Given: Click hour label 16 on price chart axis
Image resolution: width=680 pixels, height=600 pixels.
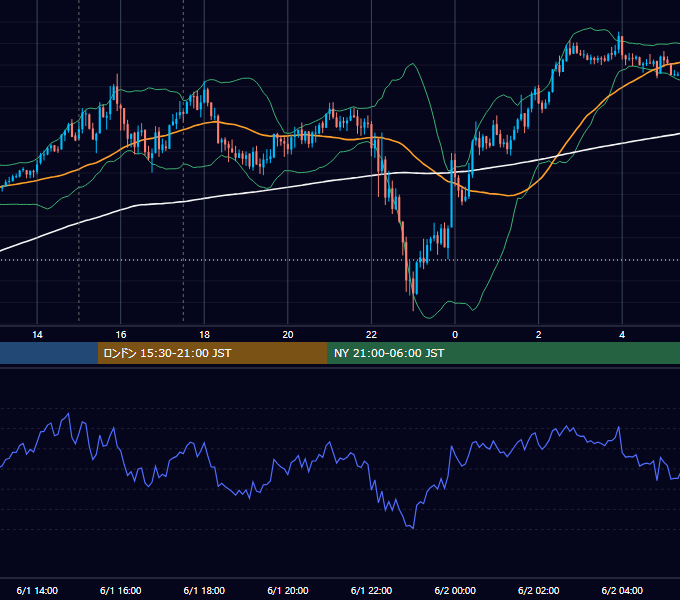Looking at the screenshot, I should (121, 335).
